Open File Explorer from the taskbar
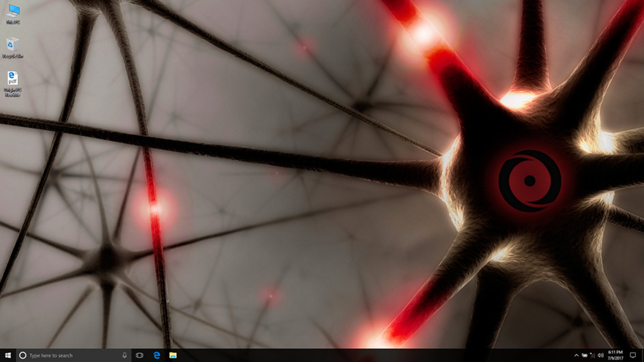This screenshot has height=362, width=644. click(173, 355)
